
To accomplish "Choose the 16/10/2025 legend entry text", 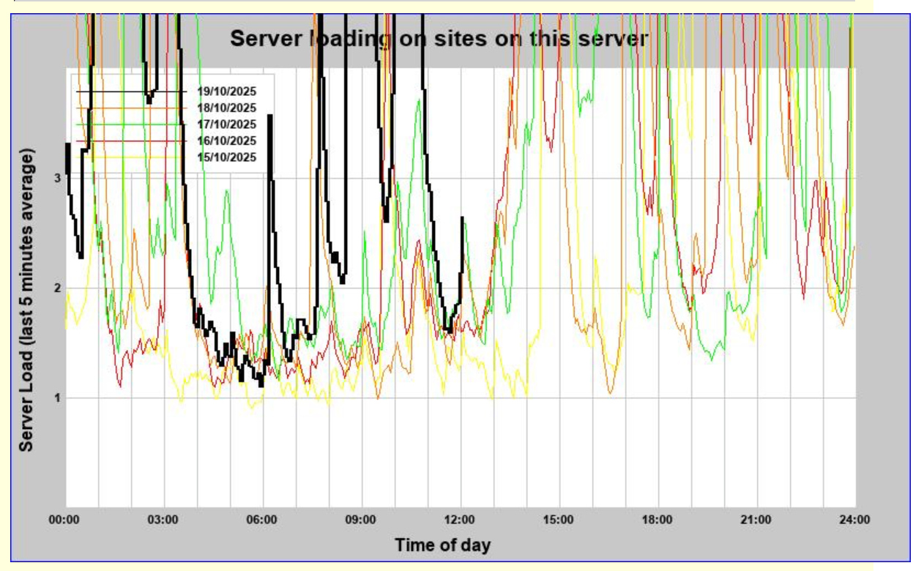I will point(226,141).
